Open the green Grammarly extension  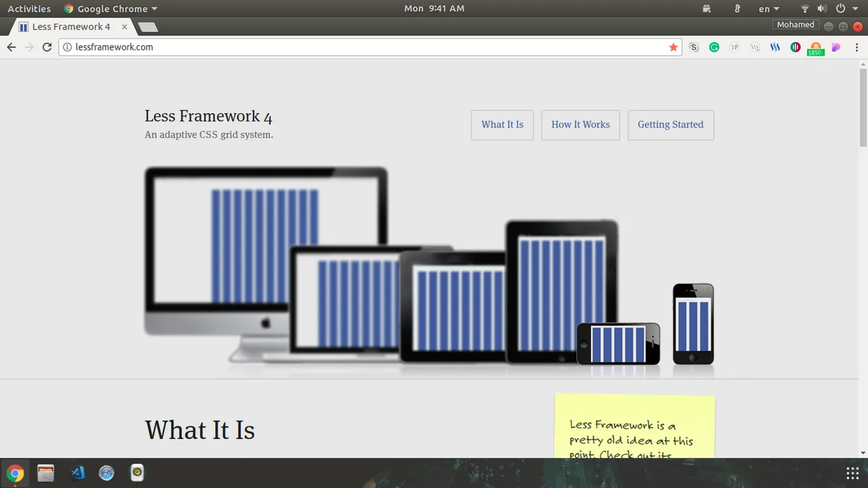click(x=714, y=47)
